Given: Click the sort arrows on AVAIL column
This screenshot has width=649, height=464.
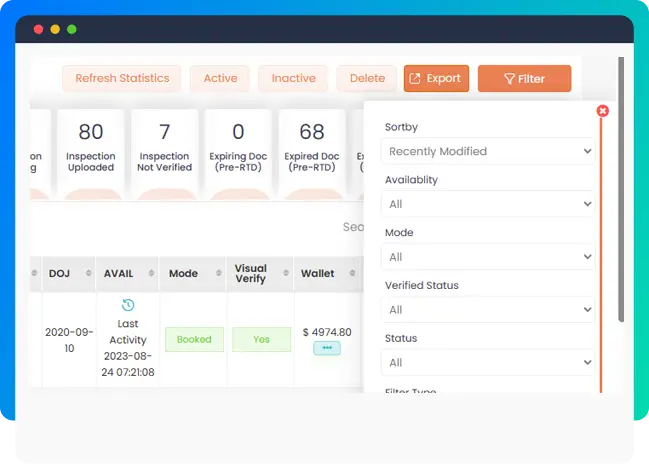Looking at the screenshot, I should 151,273.
